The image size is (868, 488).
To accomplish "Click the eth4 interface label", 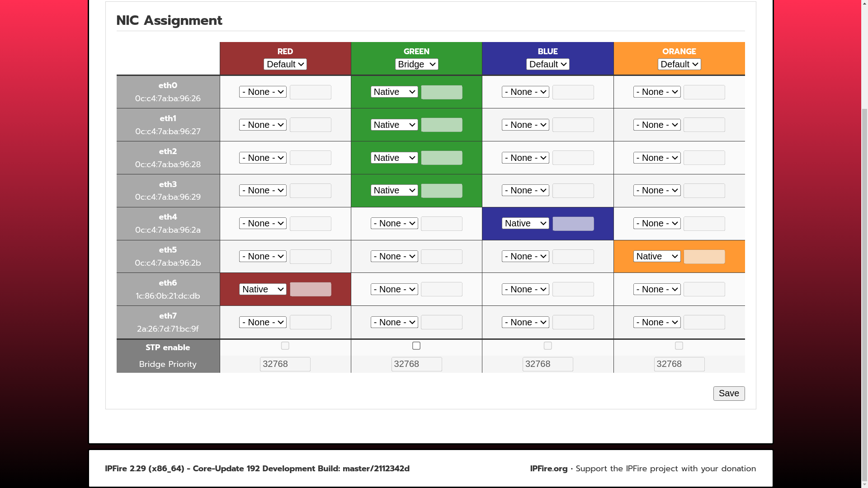I will click(x=168, y=217).
